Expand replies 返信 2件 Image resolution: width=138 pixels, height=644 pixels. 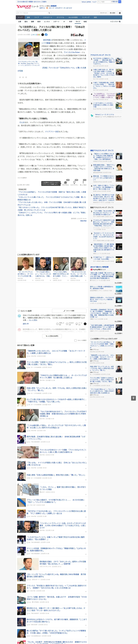click(x=26, y=324)
